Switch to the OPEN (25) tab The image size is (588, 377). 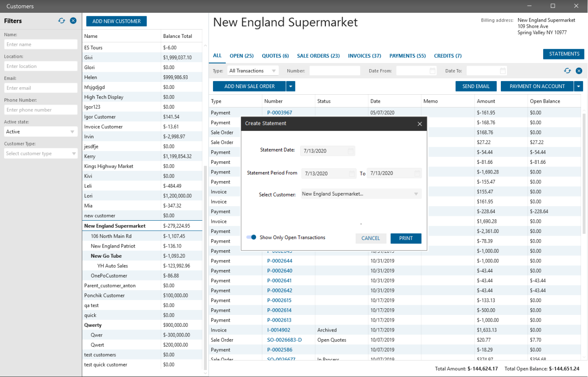click(x=242, y=56)
